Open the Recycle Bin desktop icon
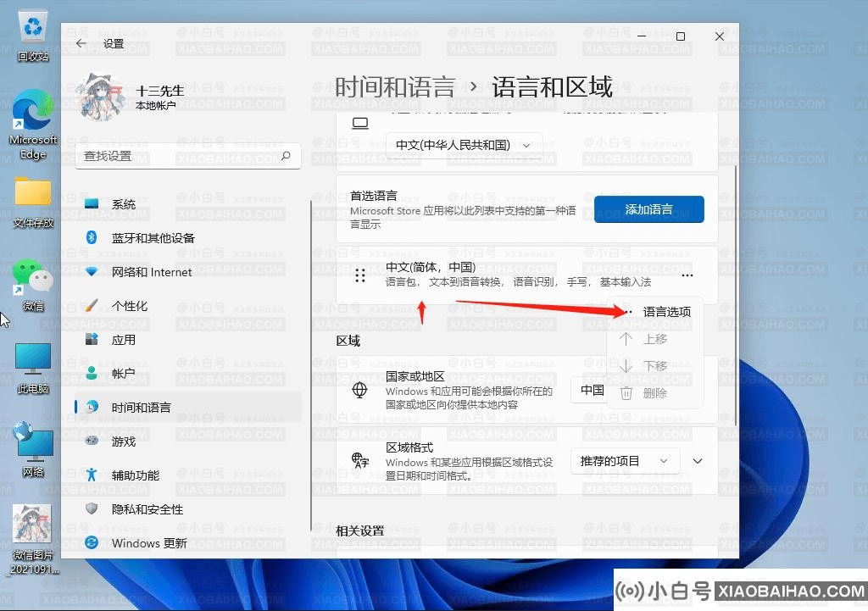The image size is (868, 611). pos(33,36)
